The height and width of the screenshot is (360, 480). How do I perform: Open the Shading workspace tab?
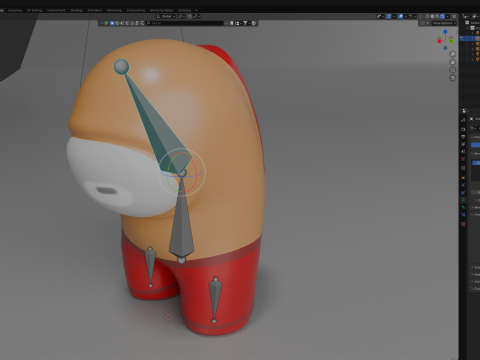(76, 10)
